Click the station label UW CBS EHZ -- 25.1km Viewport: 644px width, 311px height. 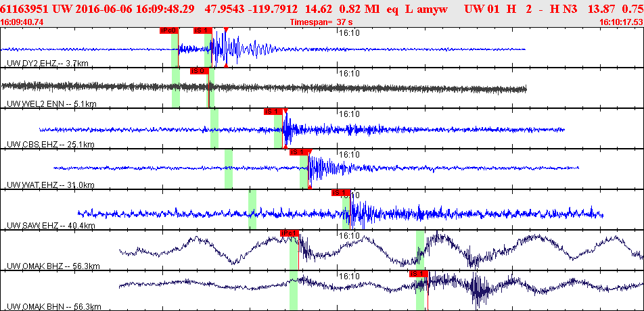(51, 145)
